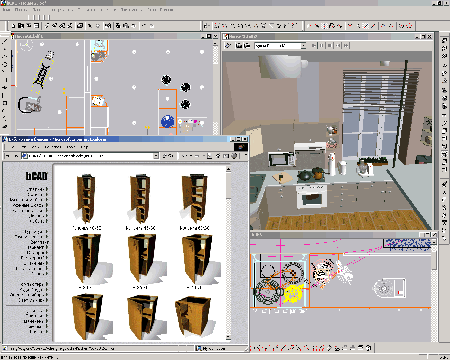Select the rectangle tool in left toolbar
Screen dimensions: 450x360
pyautogui.click(x=5, y=103)
